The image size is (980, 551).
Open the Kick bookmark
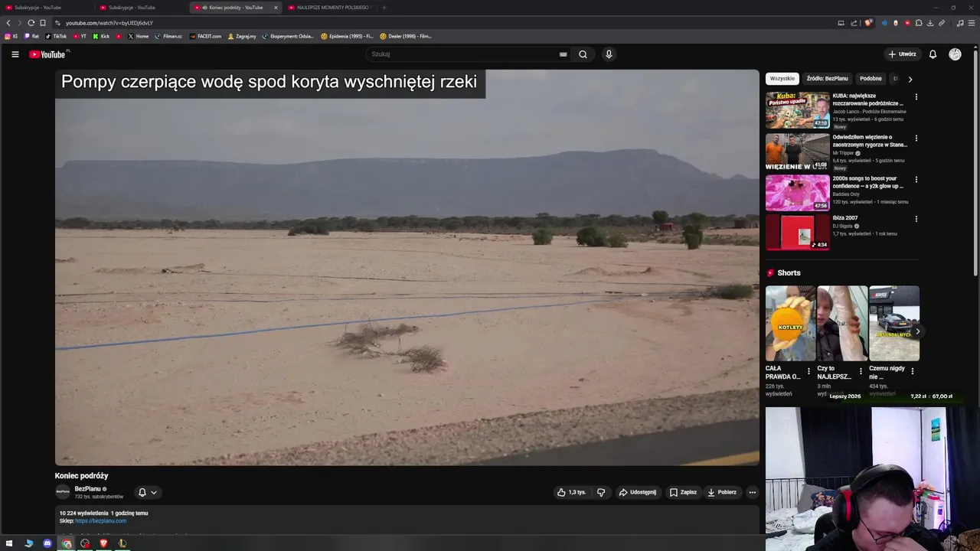coord(101,36)
